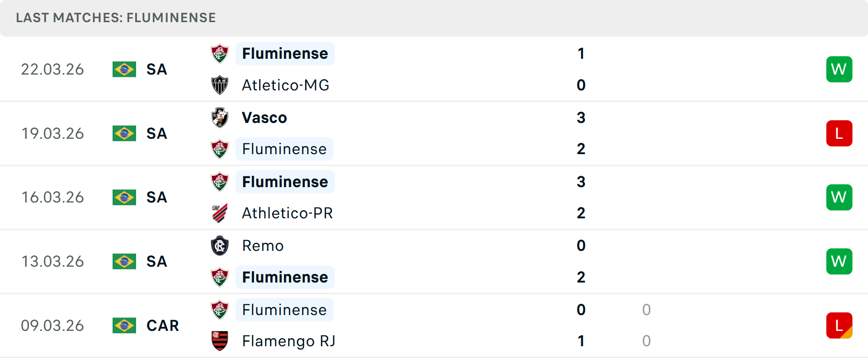Click the Remo club crest
Screen dimensions: 868x358
pyautogui.click(x=220, y=246)
